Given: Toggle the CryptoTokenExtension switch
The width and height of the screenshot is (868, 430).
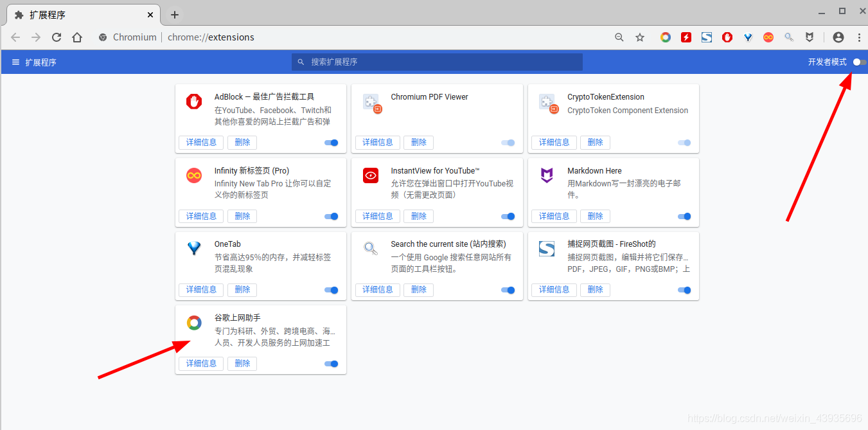Looking at the screenshot, I should (685, 143).
